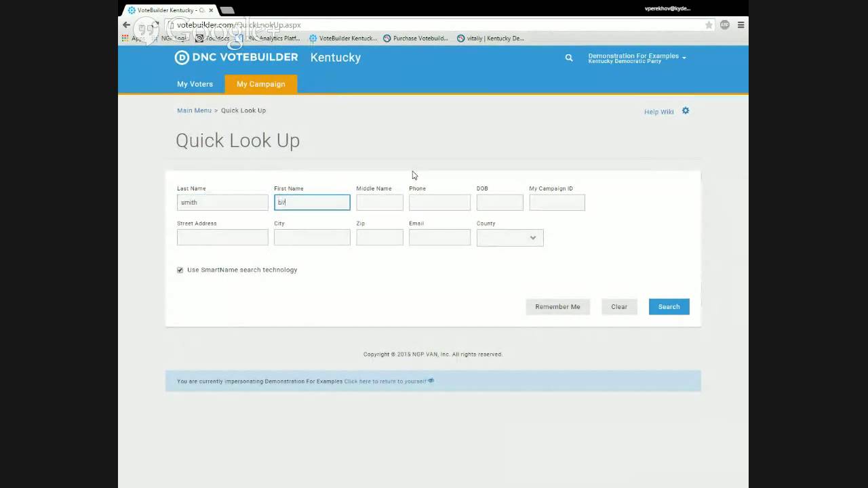The image size is (868, 488).
Task: Click the search magnifier icon in header
Action: pyautogui.click(x=569, y=58)
